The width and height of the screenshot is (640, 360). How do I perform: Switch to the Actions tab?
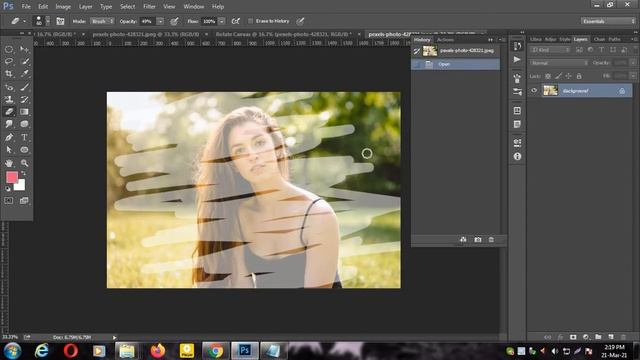pyautogui.click(x=445, y=40)
